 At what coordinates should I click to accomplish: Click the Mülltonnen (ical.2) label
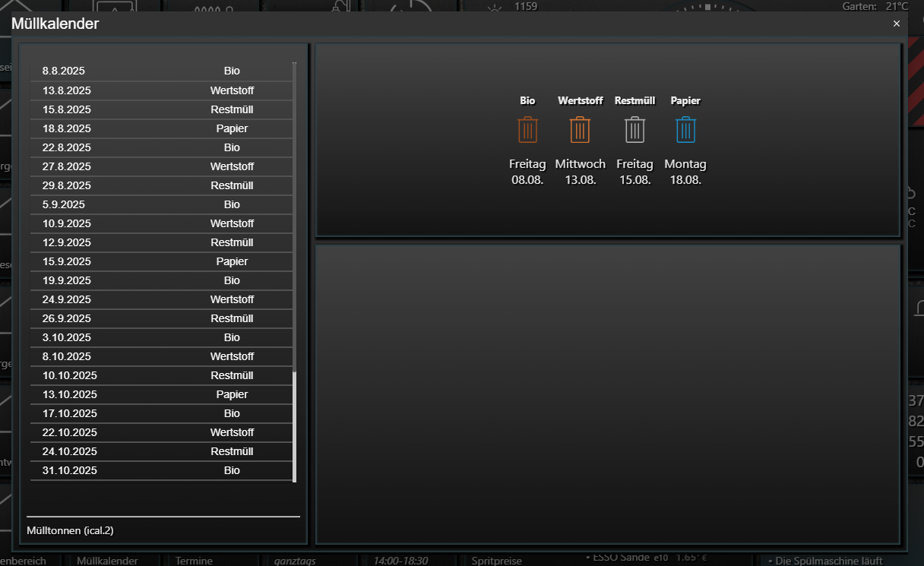(x=70, y=530)
